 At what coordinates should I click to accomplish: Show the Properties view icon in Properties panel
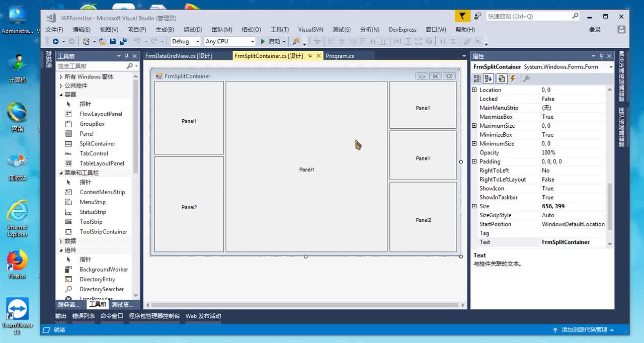tap(501, 78)
